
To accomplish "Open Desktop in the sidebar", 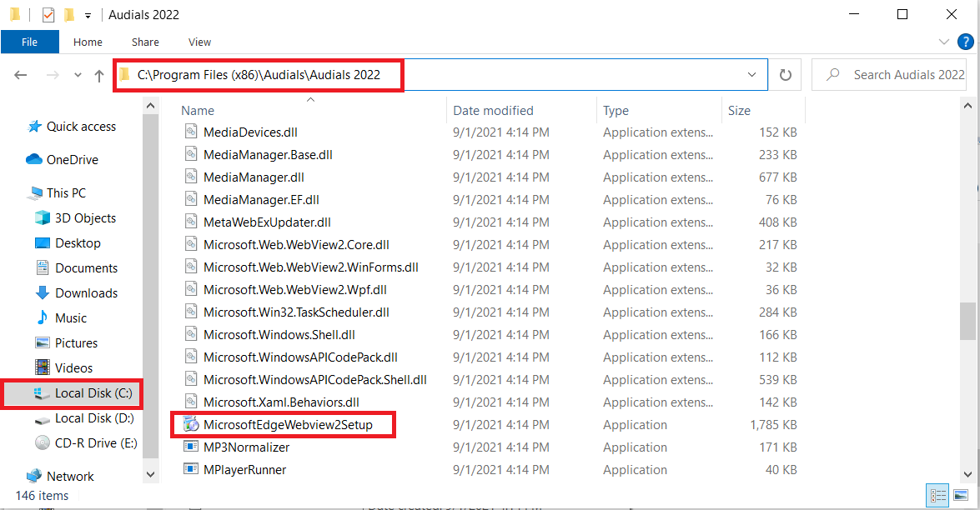I will pos(68,242).
